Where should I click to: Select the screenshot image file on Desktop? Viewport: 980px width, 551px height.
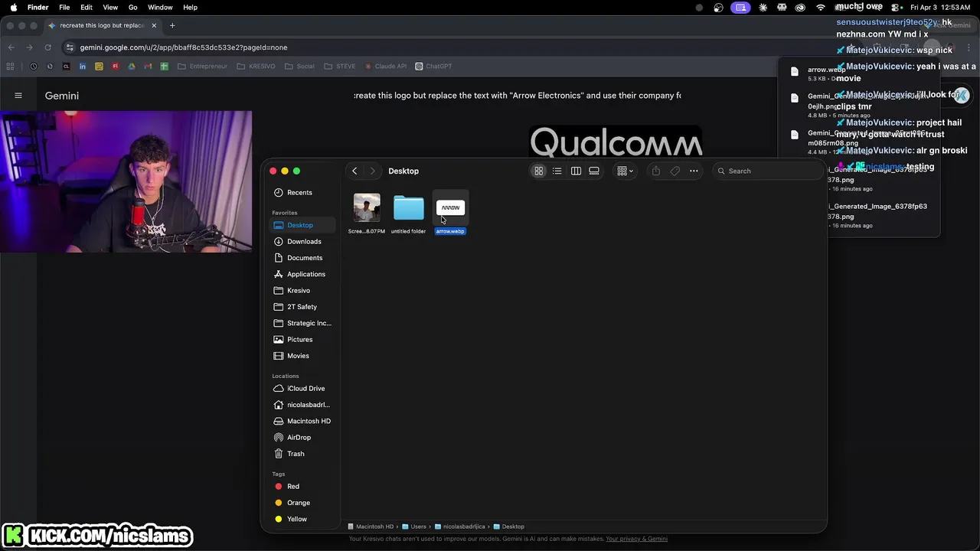[x=367, y=213]
